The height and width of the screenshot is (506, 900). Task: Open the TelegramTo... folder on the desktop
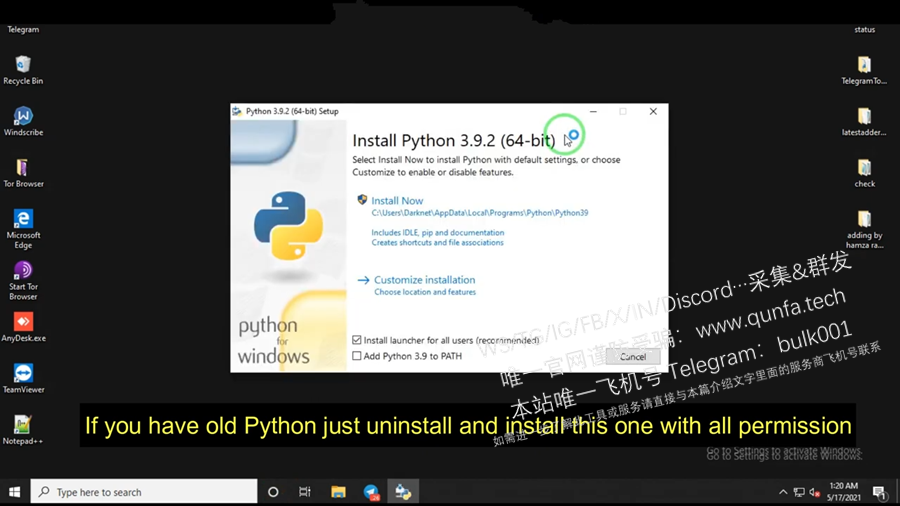point(864,70)
